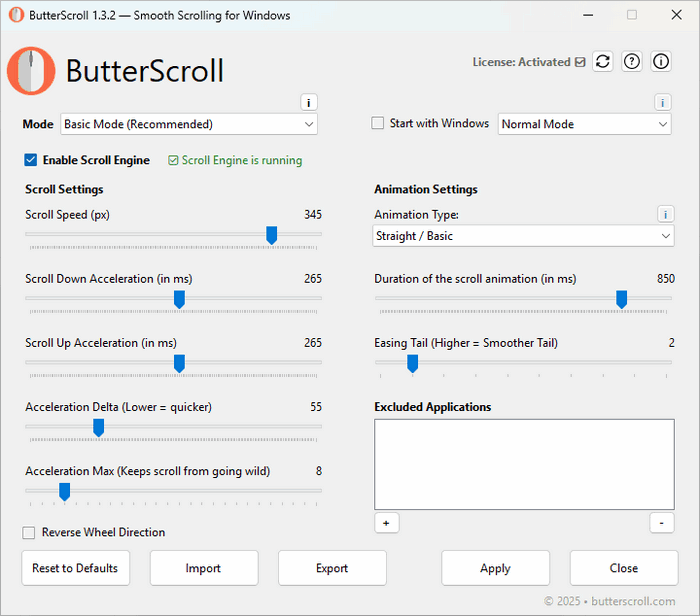Click the ButterScroll mouse logo
This screenshot has height=616, width=700.
point(31,71)
